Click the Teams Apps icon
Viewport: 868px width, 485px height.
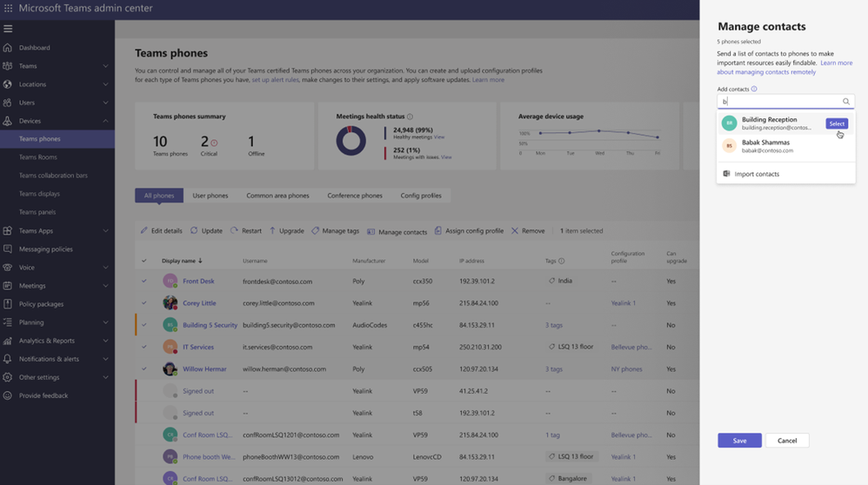(7, 230)
